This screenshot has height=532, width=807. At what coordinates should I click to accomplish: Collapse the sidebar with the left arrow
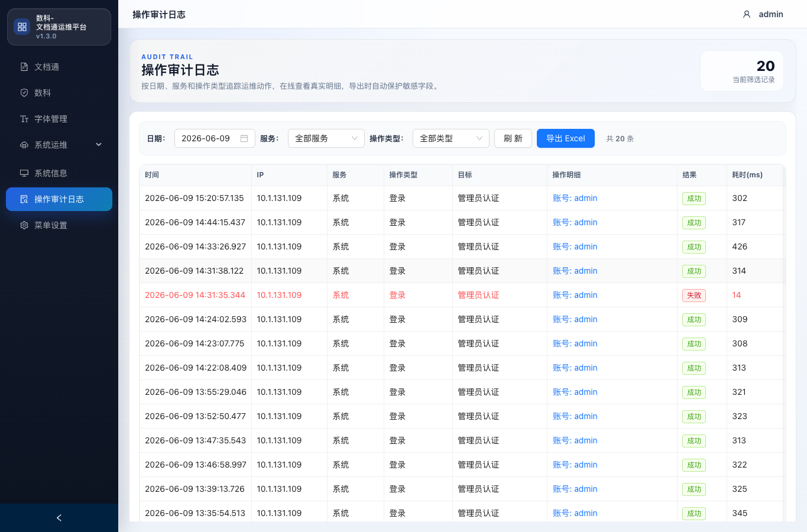pos(59,518)
